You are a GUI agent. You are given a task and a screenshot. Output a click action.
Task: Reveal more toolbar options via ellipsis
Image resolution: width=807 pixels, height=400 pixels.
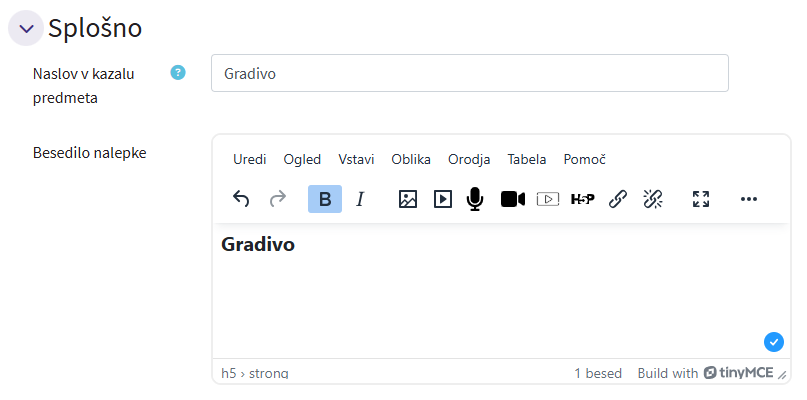pyautogui.click(x=749, y=199)
